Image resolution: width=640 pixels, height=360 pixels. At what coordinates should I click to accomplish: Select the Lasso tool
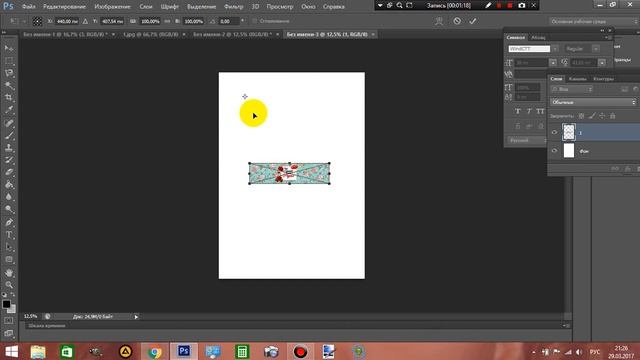coord(9,73)
